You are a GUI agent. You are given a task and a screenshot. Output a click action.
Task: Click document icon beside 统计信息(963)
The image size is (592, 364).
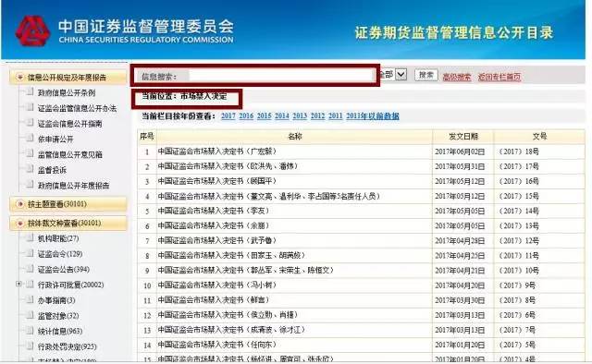pos(30,331)
